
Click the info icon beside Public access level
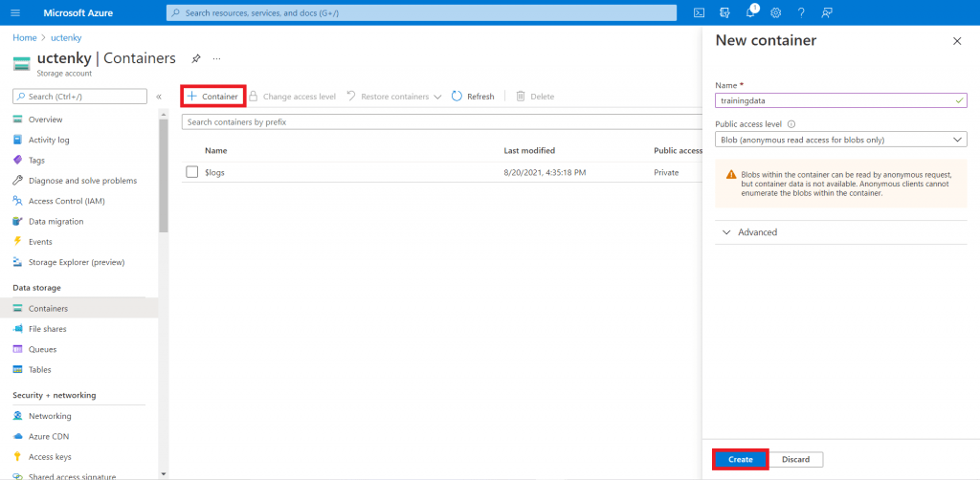click(x=791, y=124)
